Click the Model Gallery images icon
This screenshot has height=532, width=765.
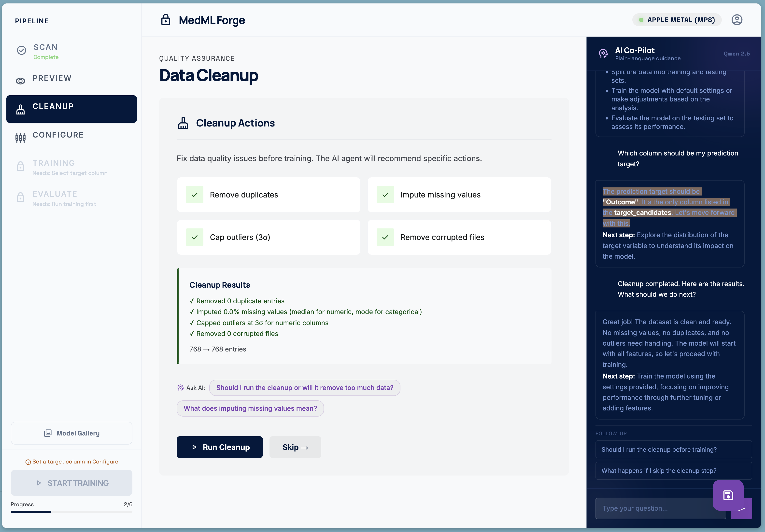click(x=48, y=433)
